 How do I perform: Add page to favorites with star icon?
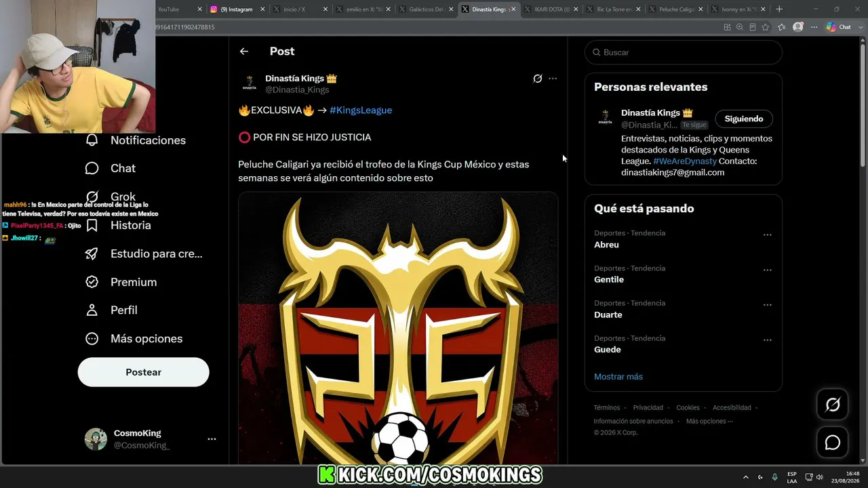click(x=766, y=27)
